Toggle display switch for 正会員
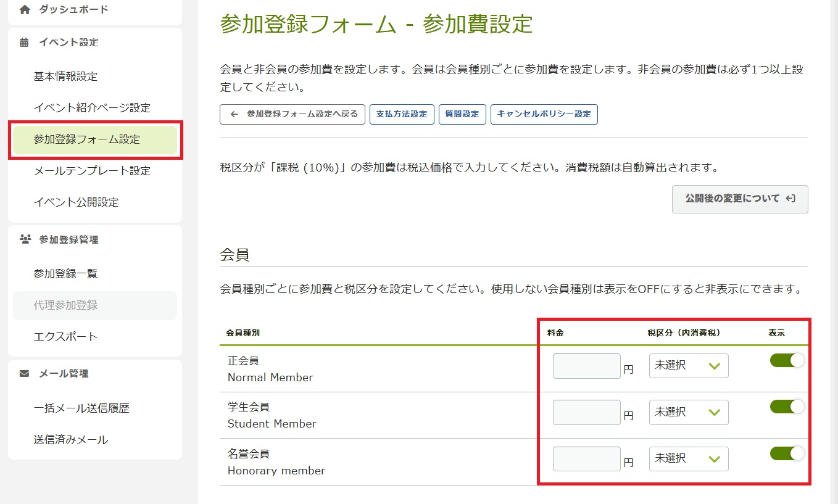 click(787, 361)
